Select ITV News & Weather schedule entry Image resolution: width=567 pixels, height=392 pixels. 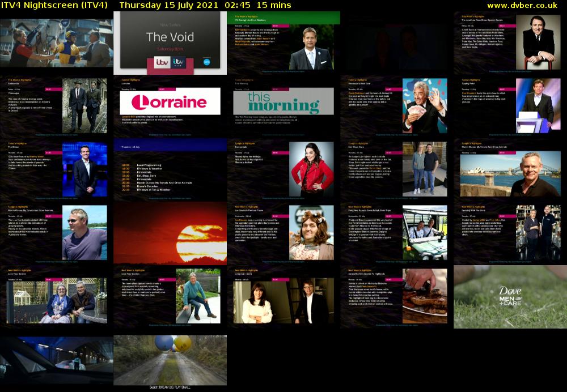point(149,169)
